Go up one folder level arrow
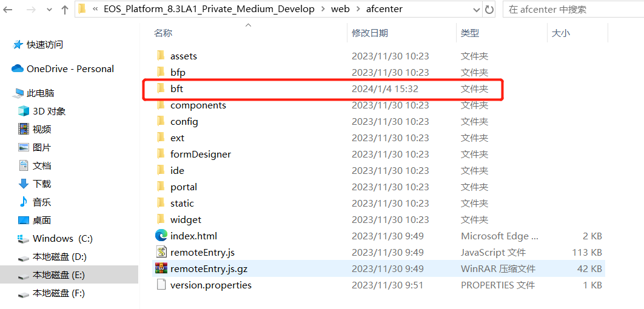 65,10
